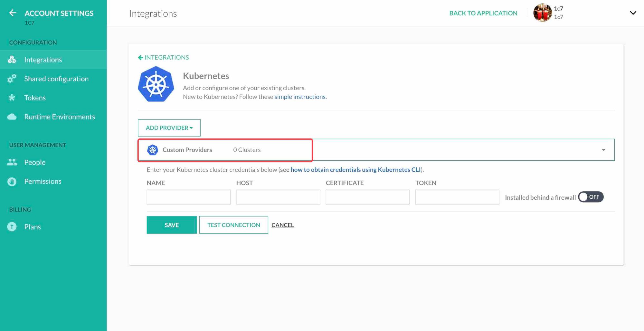The width and height of the screenshot is (644, 331).
Task: Expand the Custom Providers row arrow
Action: coord(603,150)
